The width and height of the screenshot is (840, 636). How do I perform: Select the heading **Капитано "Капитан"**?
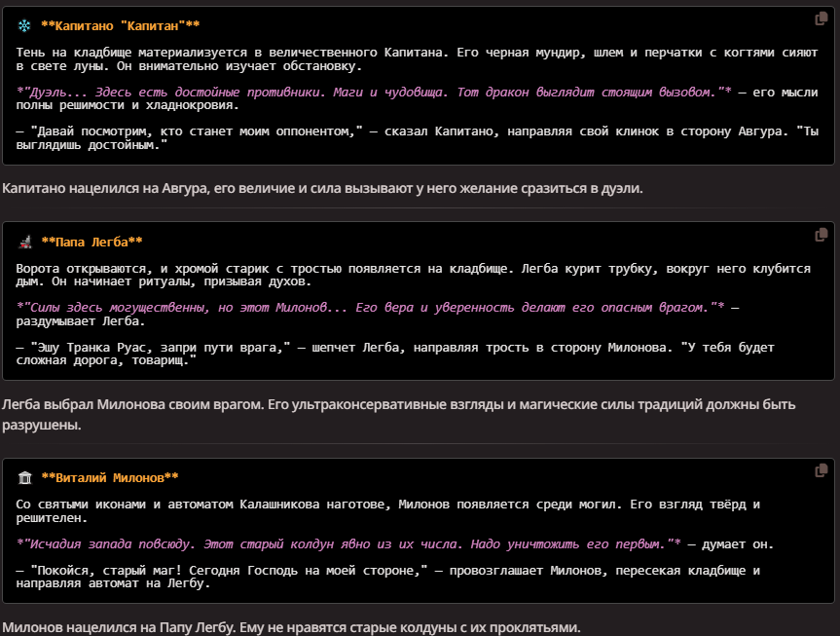[x=120, y=25]
